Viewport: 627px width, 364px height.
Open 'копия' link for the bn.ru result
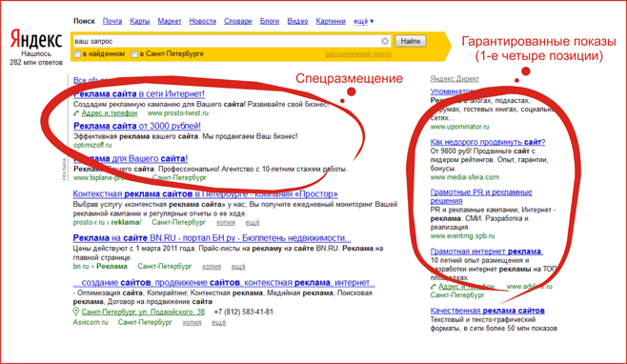[x=212, y=267]
